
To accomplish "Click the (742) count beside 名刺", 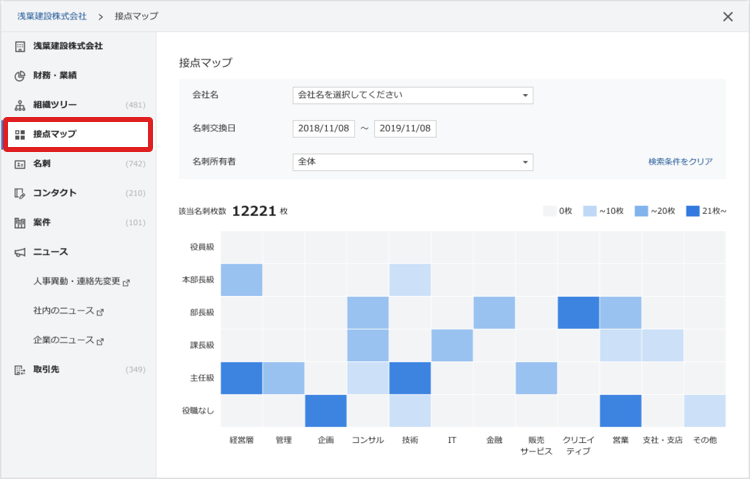I will pyautogui.click(x=135, y=164).
